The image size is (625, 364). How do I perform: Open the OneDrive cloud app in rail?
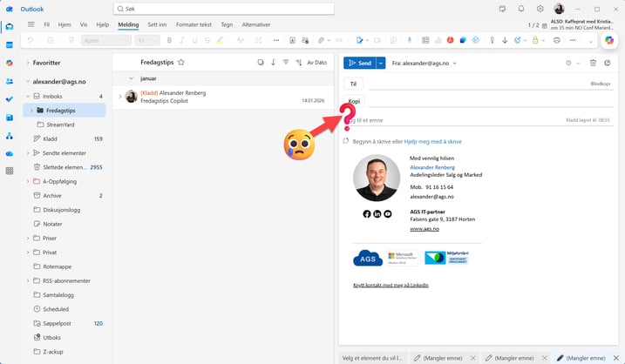(x=10, y=154)
